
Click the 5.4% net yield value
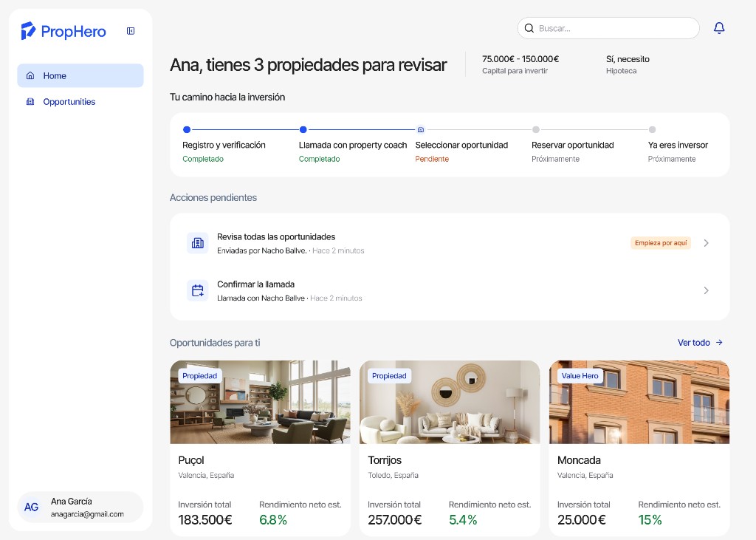tap(463, 520)
